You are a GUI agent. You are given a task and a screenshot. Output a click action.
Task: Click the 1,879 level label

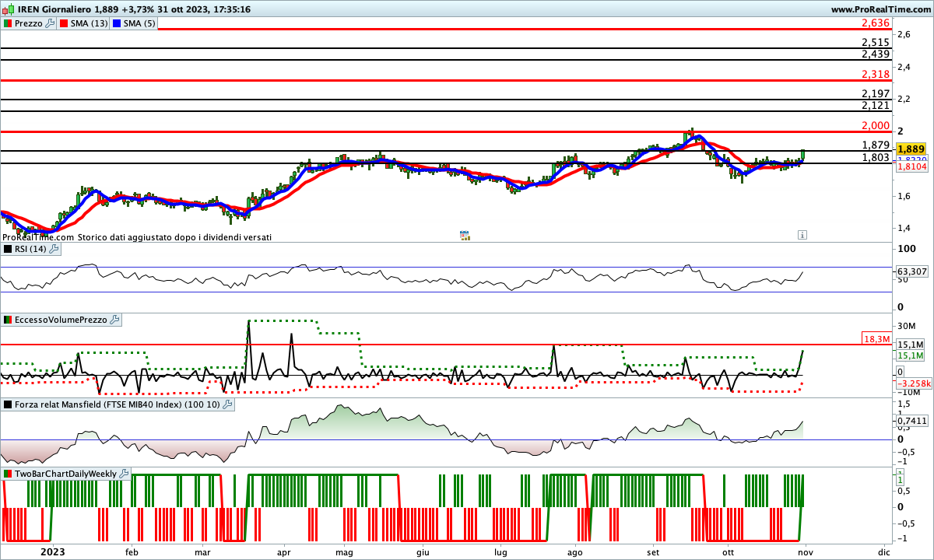[x=876, y=145]
